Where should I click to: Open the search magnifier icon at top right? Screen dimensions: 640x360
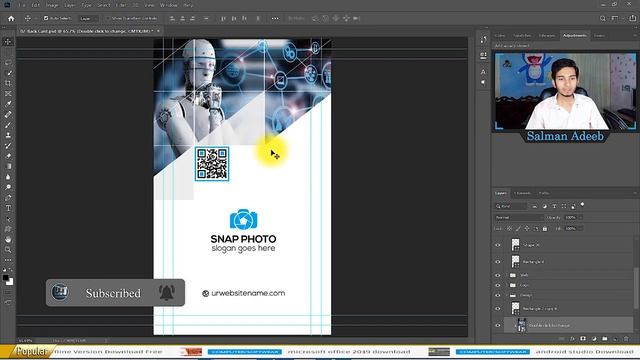tap(602, 18)
